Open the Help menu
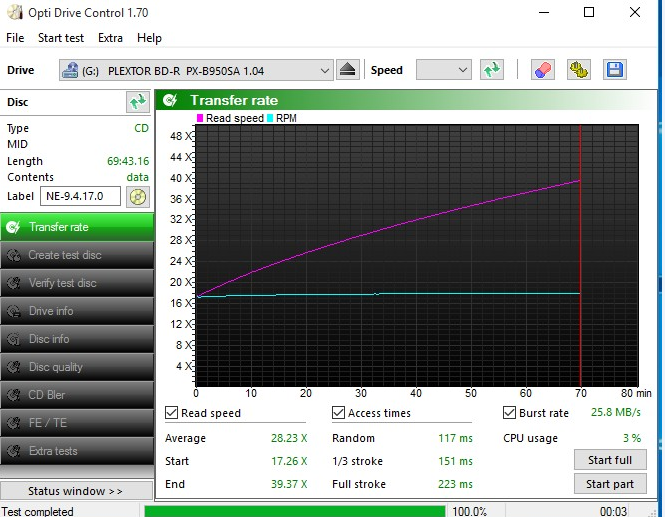 [149, 38]
